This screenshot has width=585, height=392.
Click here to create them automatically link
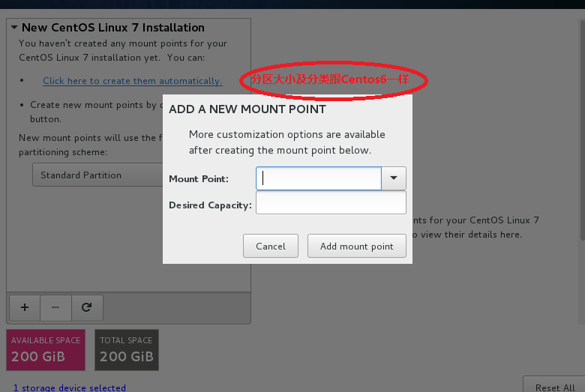tap(133, 81)
